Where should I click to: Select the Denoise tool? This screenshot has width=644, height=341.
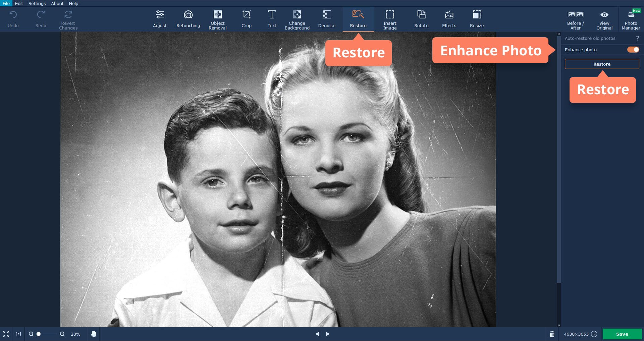click(327, 19)
